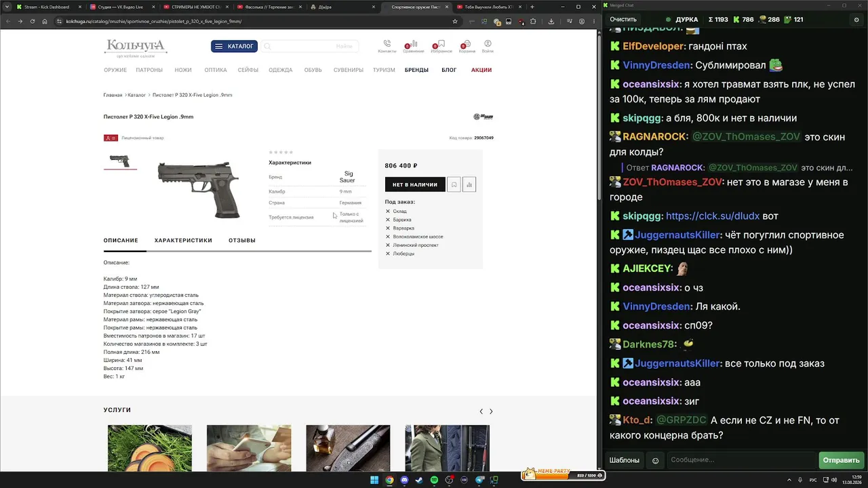
Task: Click the Очистить button in Merged Chat
Action: tap(623, 20)
